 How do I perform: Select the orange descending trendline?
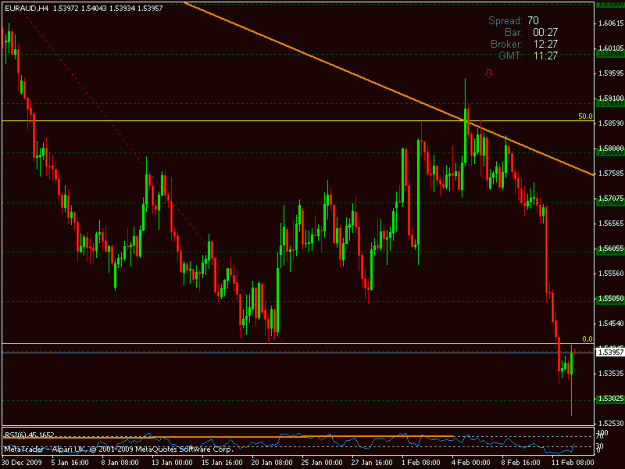point(389,89)
